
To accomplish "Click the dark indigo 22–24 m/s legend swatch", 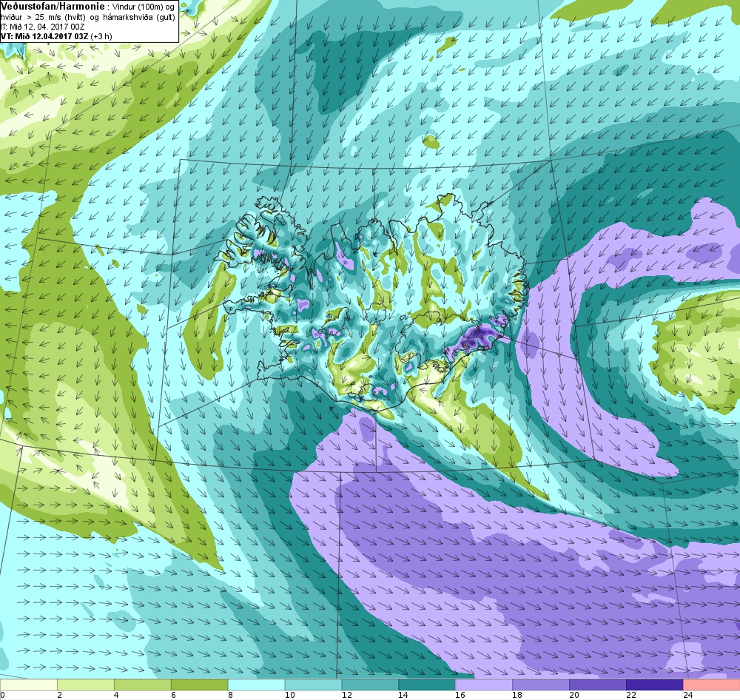I will point(654,684).
